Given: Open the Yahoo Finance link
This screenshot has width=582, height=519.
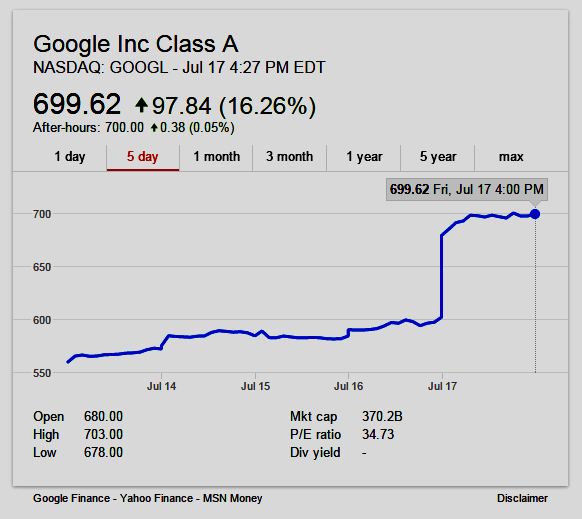Looking at the screenshot, I should point(156,498).
